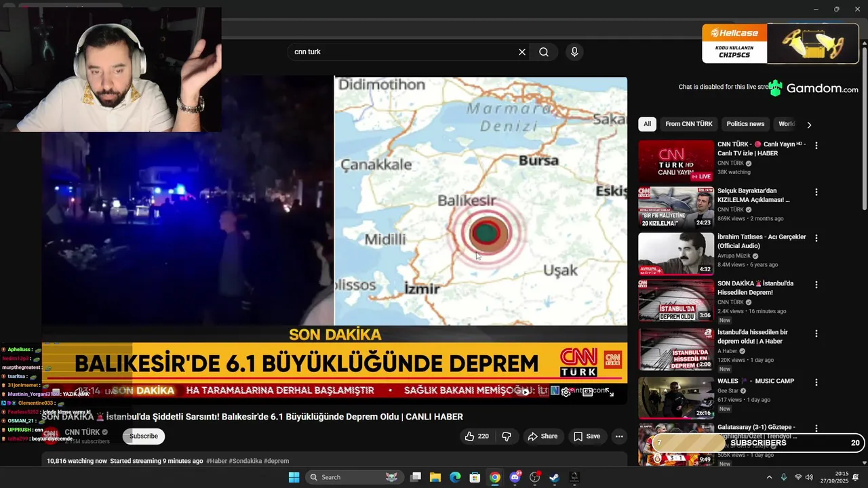868x488 pixels.
Task: Clear the 'cnn turk' search text
Action: (x=522, y=52)
